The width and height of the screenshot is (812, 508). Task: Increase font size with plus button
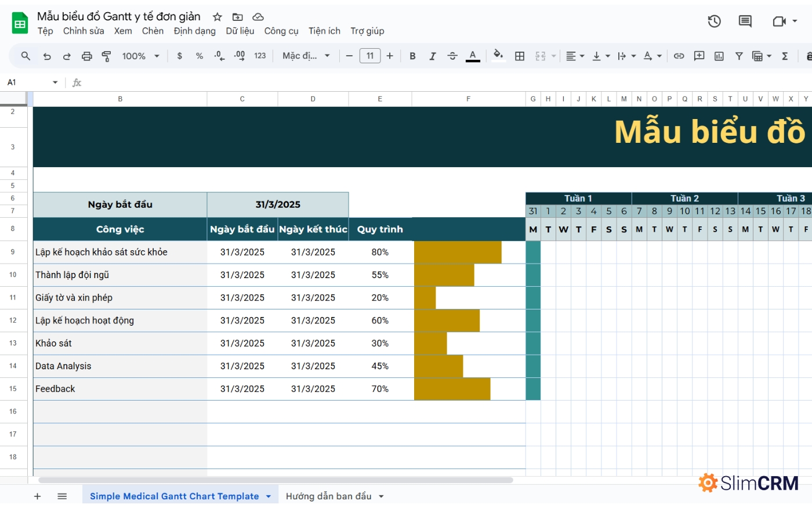tap(390, 56)
